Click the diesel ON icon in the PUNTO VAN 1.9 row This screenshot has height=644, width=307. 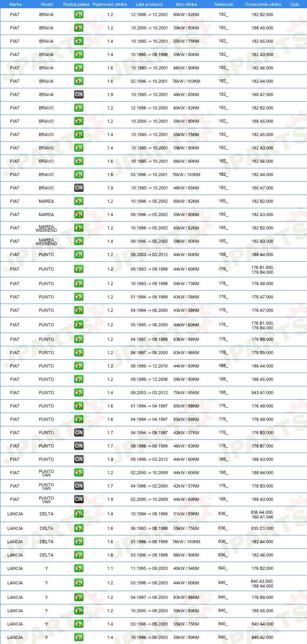click(x=79, y=499)
